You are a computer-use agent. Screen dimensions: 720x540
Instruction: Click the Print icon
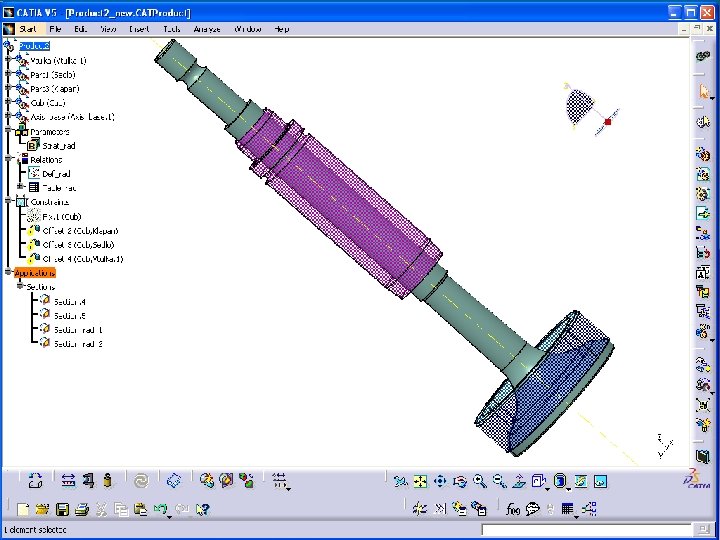click(82, 509)
